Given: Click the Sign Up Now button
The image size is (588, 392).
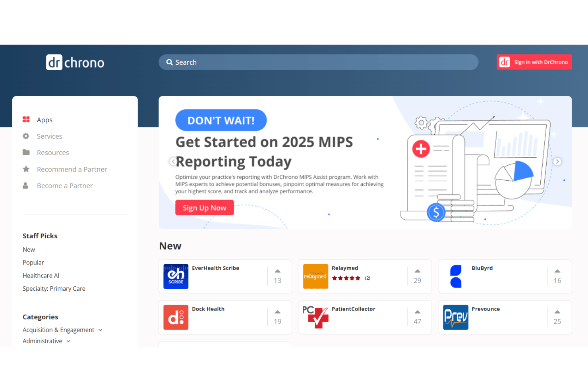Looking at the screenshot, I should tap(205, 208).
